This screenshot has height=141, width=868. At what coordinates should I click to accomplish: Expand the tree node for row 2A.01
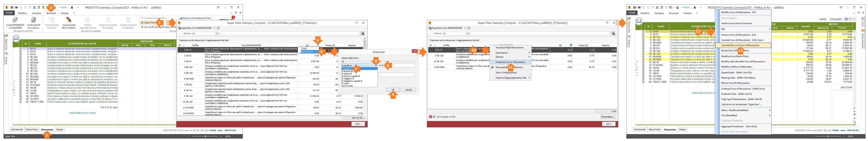point(21,49)
